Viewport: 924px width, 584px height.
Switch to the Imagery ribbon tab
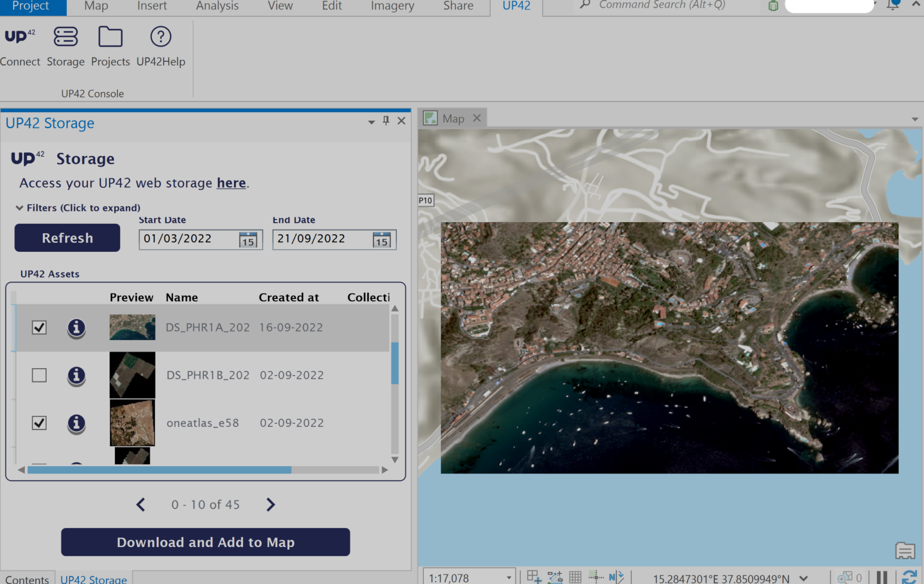(392, 6)
